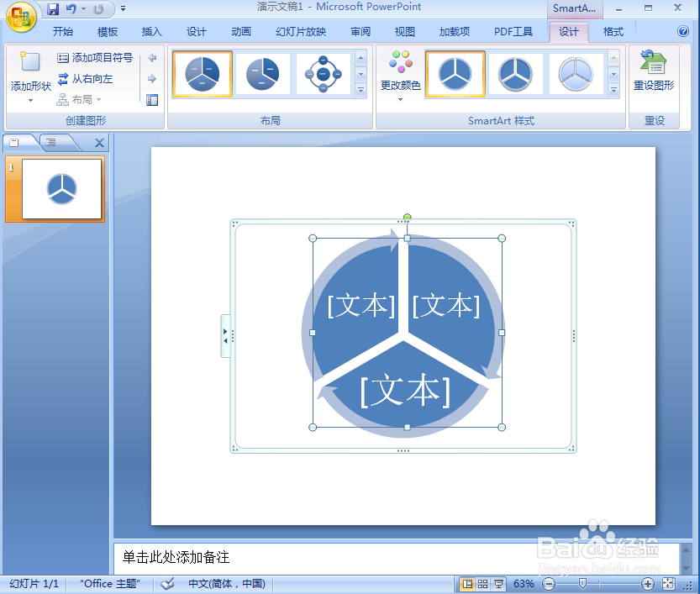Click the notes pane scroll down arrow

point(687,568)
